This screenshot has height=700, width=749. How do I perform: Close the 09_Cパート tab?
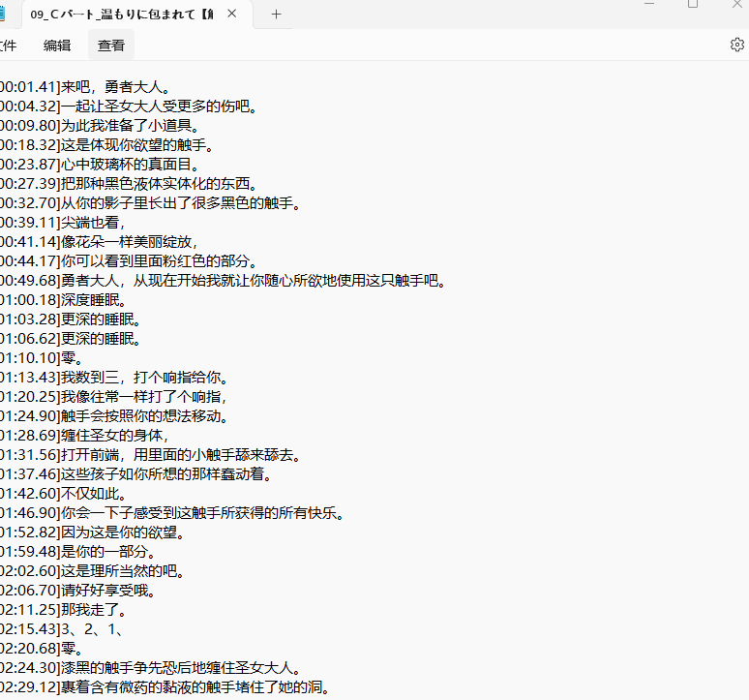tap(231, 14)
